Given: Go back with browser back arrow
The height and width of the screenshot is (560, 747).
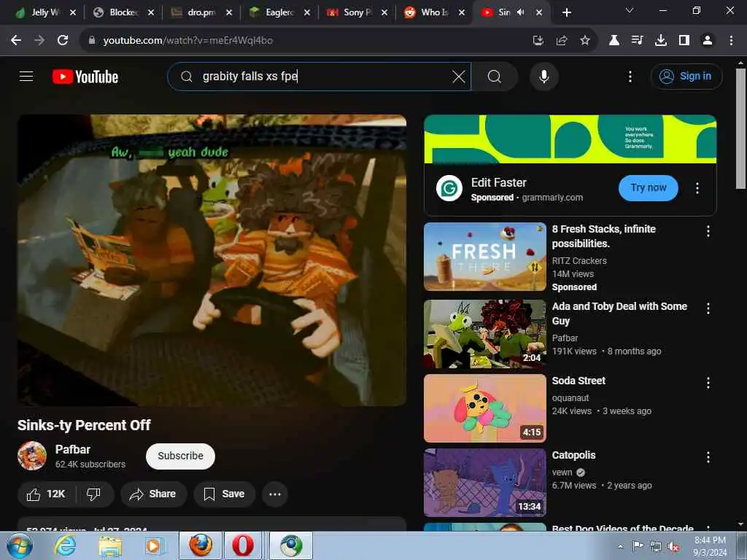Looking at the screenshot, I should tap(16, 41).
